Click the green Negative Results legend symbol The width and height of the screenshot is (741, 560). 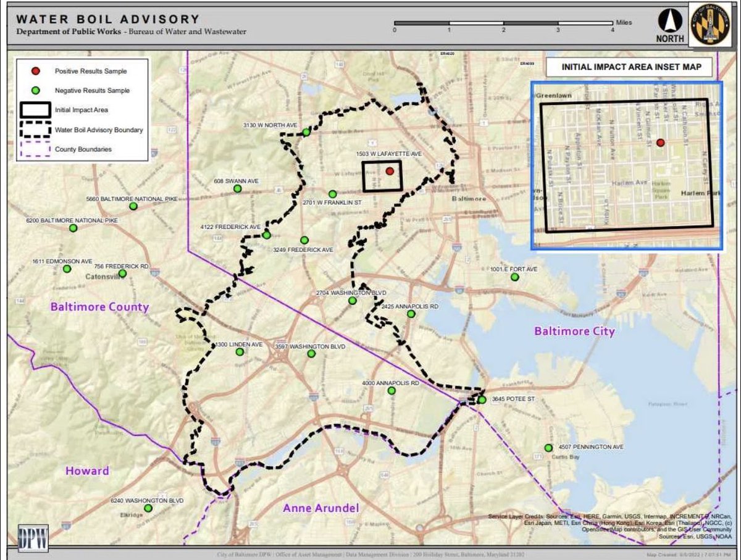tap(36, 91)
